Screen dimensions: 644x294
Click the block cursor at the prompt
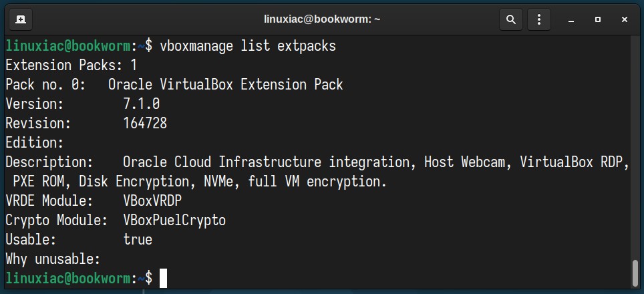pos(163,279)
